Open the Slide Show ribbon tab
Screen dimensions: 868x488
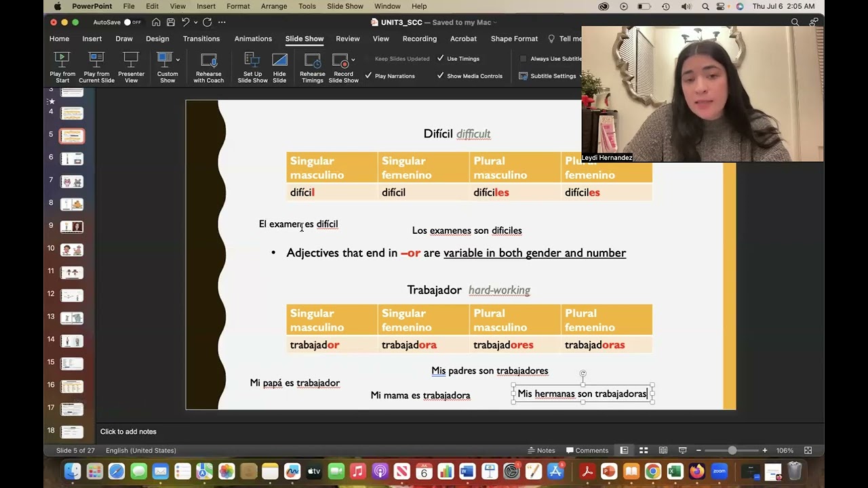coord(304,39)
